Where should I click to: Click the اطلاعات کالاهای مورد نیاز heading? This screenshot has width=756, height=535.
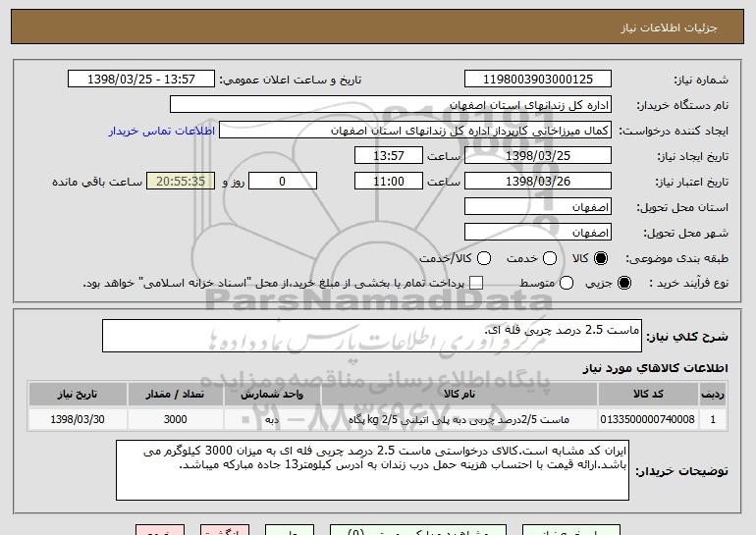(655, 368)
